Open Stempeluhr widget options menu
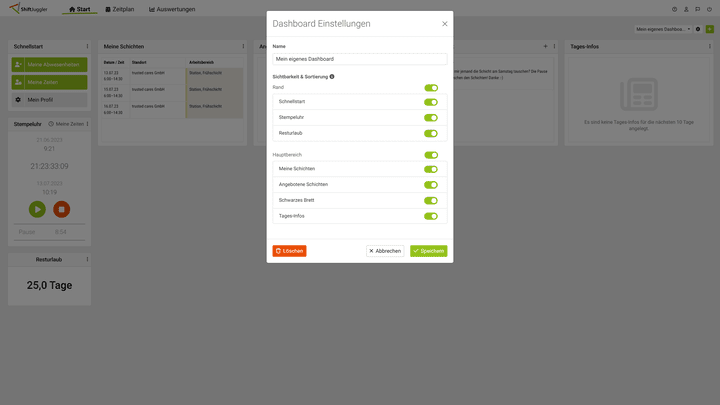720x405 pixels. [x=87, y=124]
